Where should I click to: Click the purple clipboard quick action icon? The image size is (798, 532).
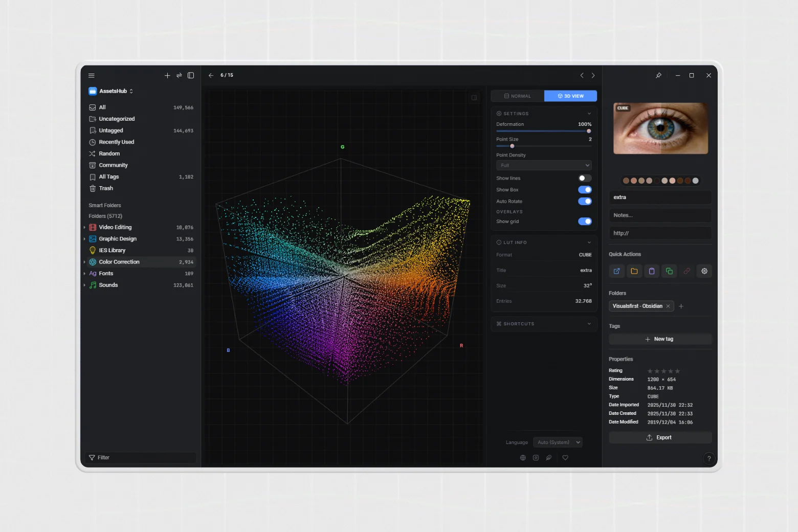(x=652, y=271)
